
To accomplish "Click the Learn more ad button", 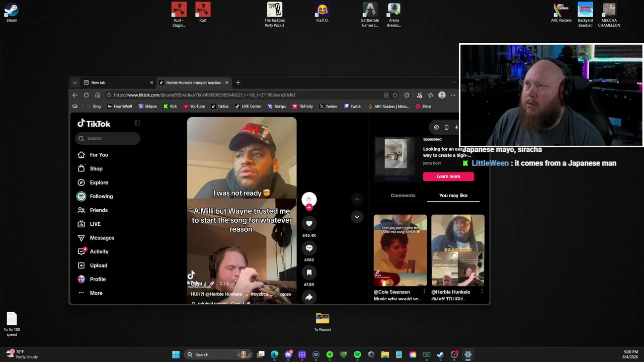I will pyautogui.click(x=448, y=176).
